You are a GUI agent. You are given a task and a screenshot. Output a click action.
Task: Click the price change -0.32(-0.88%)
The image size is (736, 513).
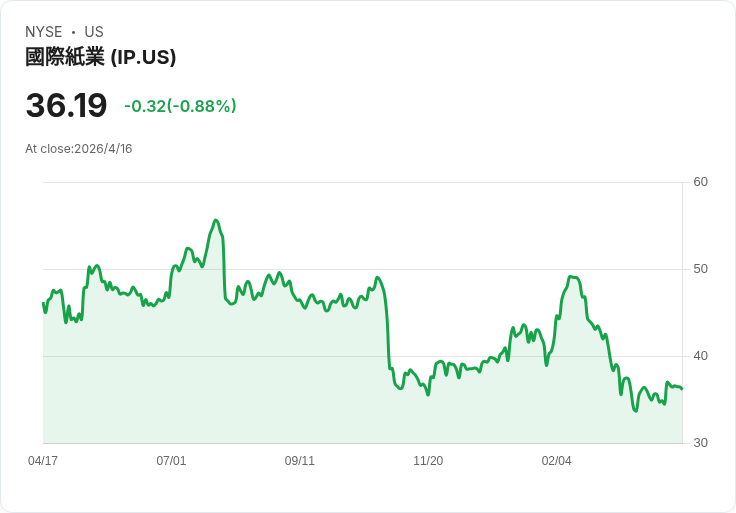coord(180,106)
